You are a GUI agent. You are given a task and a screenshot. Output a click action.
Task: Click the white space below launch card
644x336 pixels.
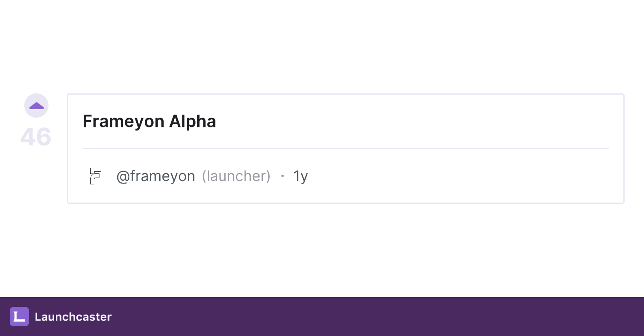(323, 251)
